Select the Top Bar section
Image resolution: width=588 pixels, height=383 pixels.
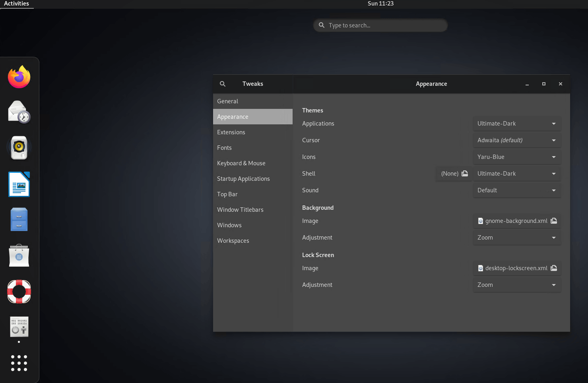tap(227, 194)
